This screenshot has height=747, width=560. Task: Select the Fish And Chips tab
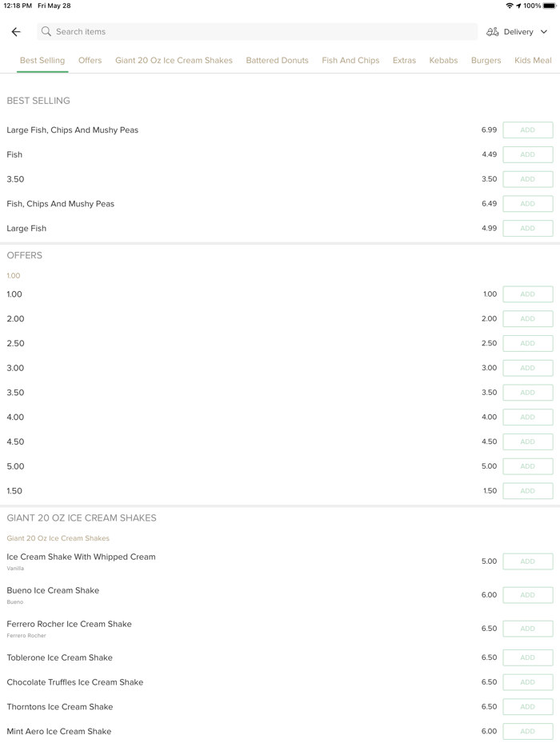[x=350, y=61]
